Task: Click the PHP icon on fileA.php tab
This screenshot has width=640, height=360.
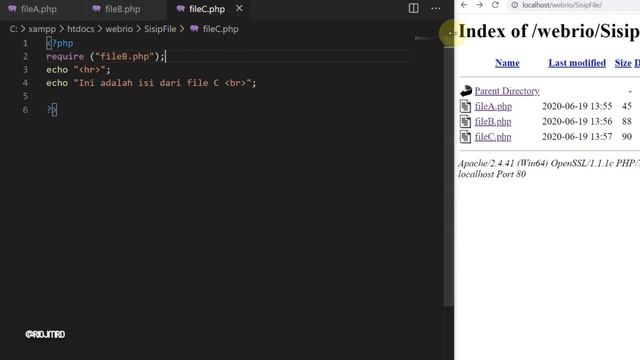Action: (x=12, y=9)
